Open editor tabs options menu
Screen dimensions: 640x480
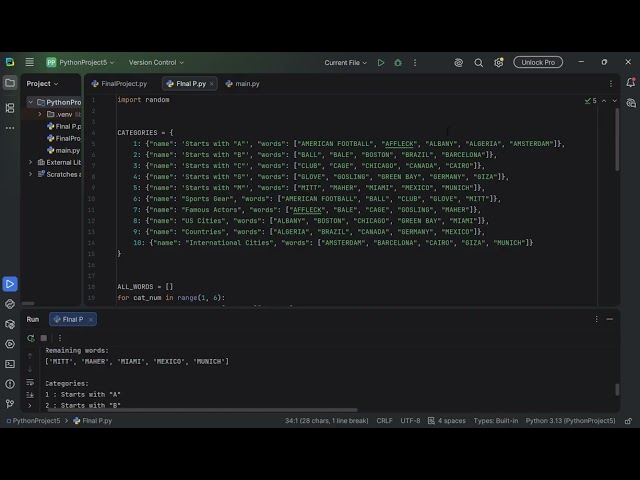coord(611,84)
